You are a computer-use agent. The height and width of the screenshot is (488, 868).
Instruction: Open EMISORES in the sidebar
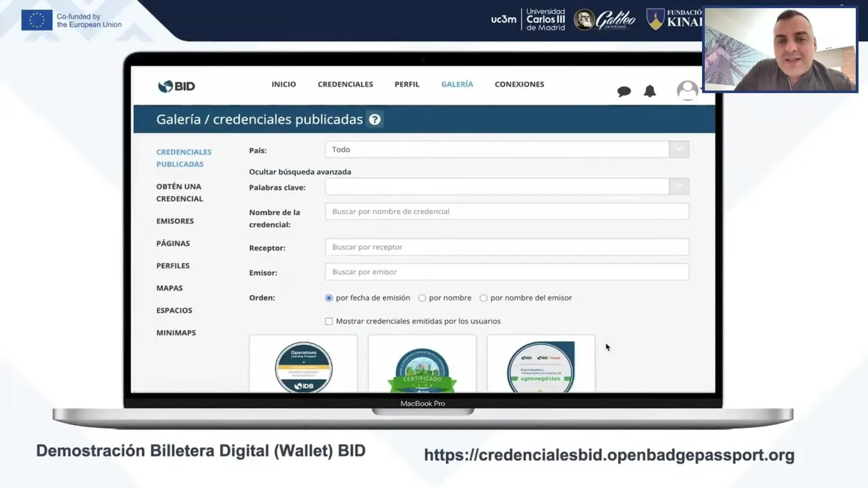175,221
